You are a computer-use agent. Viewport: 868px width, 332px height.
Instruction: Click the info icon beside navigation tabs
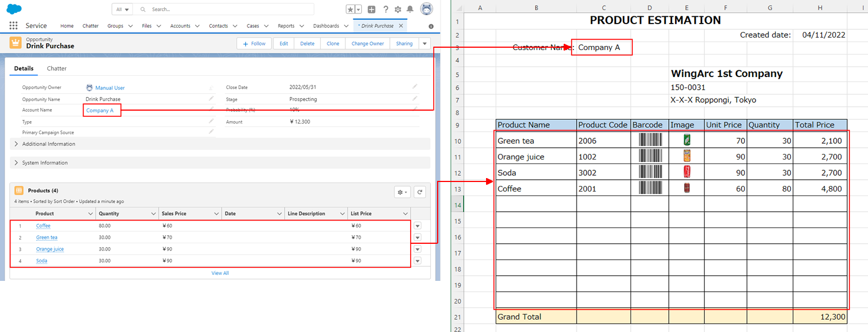pyautogui.click(x=431, y=26)
